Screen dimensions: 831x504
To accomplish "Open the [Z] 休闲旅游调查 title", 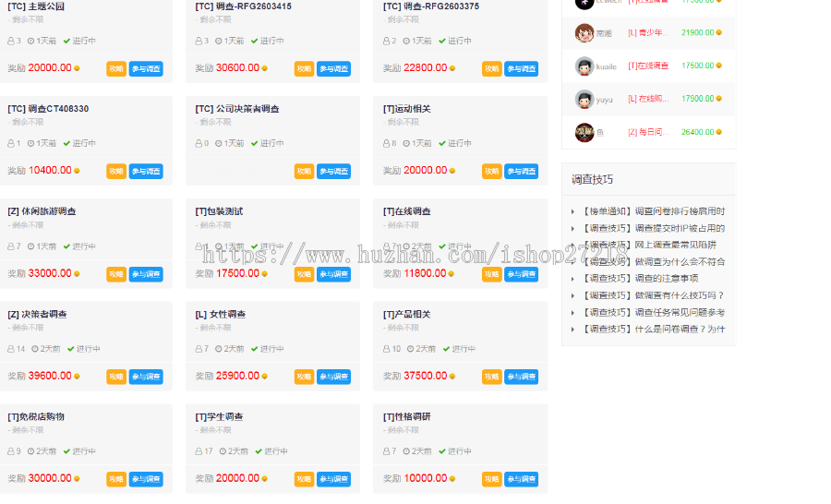I will [x=42, y=211].
